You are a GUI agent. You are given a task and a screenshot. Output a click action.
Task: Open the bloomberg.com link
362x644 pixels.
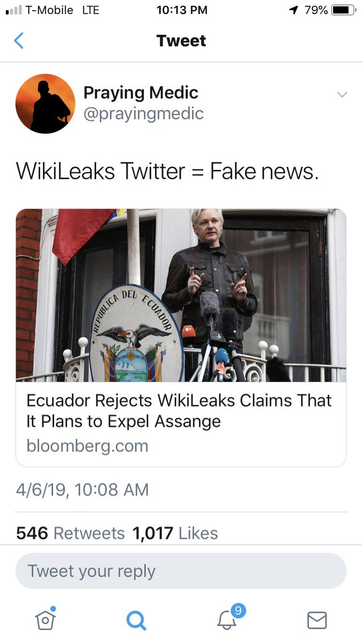(87, 446)
